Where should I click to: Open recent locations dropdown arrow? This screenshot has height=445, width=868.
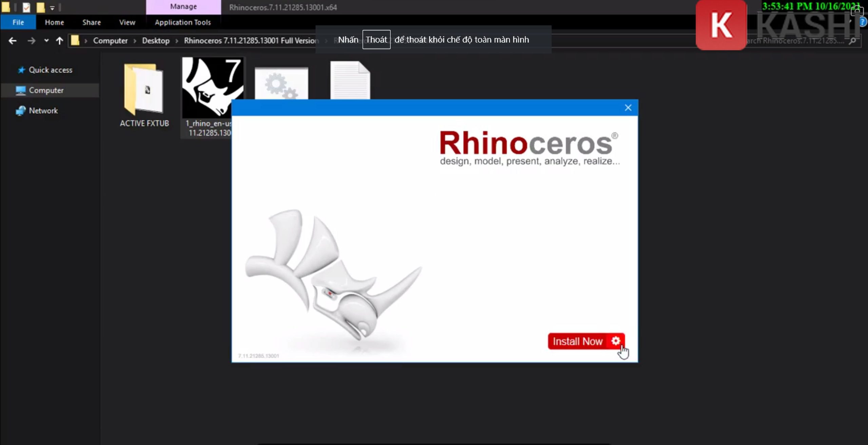[x=46, y=41]
